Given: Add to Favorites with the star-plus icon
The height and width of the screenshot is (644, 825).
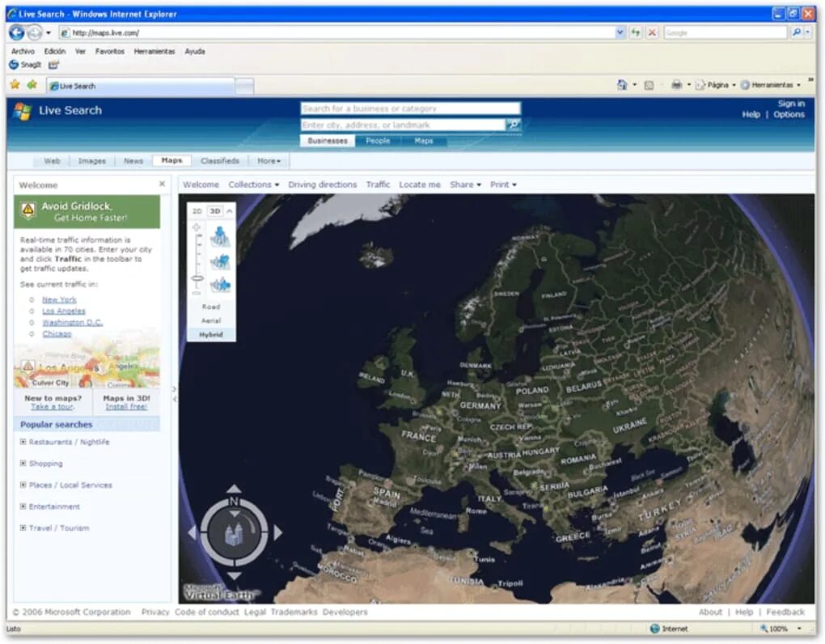Looking at the screenshot, I should click(32, 84).
